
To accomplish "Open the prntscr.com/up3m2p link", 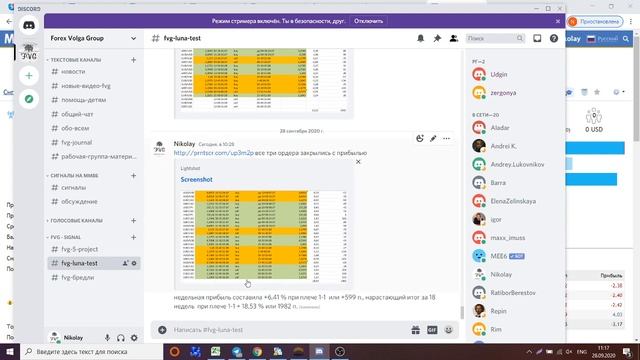I will point(213,153).
